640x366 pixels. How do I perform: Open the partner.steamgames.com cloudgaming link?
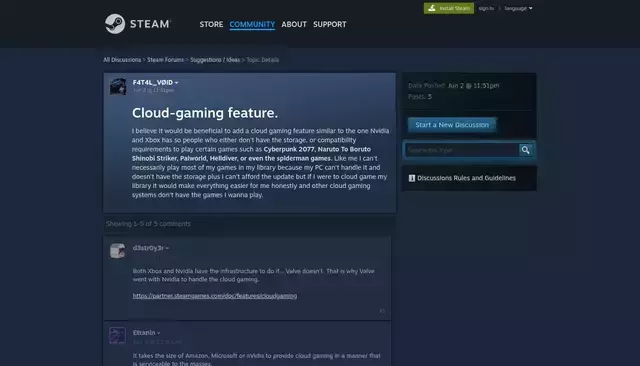[x=215, y=296]
